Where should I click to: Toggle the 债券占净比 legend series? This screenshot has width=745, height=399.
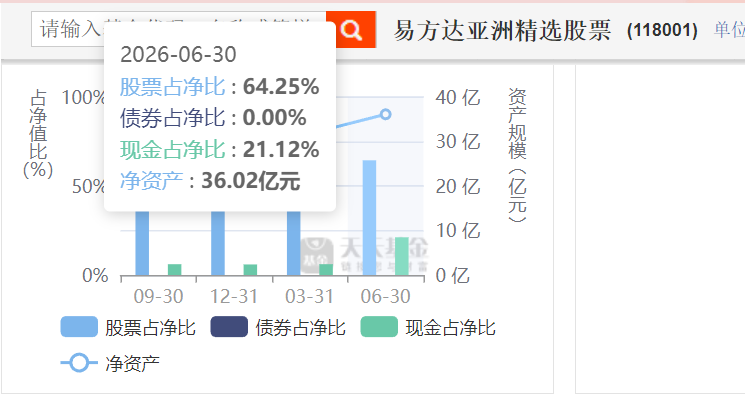tap(278, 327)
